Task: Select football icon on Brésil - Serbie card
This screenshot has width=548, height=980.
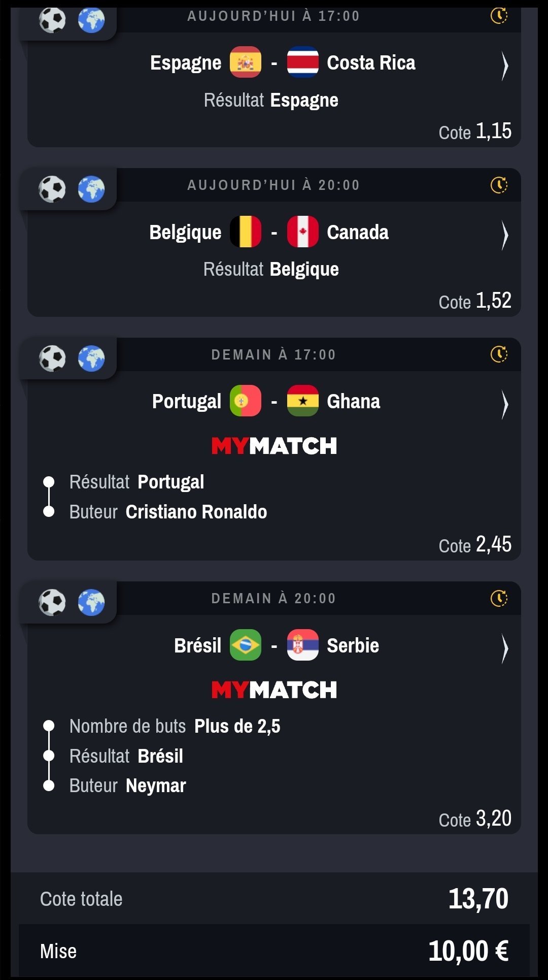Action: pyautogui.click(x=52, y=603)
